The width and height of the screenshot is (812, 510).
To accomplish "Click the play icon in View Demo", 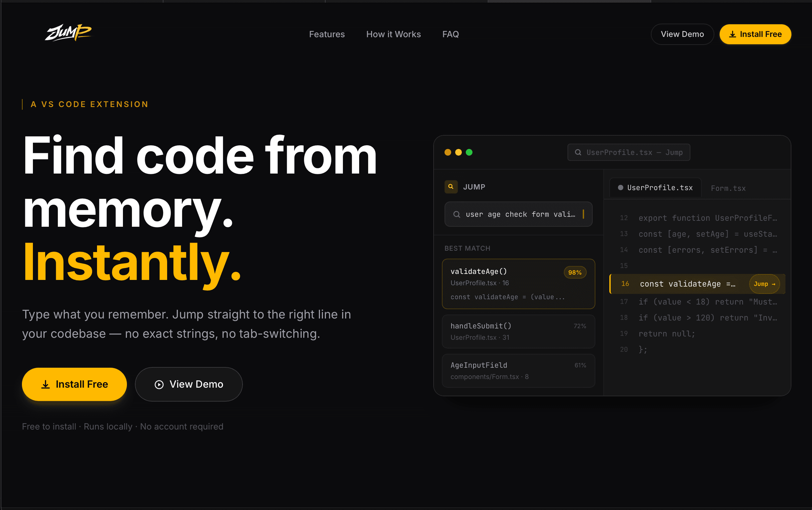I will [159, 385].
